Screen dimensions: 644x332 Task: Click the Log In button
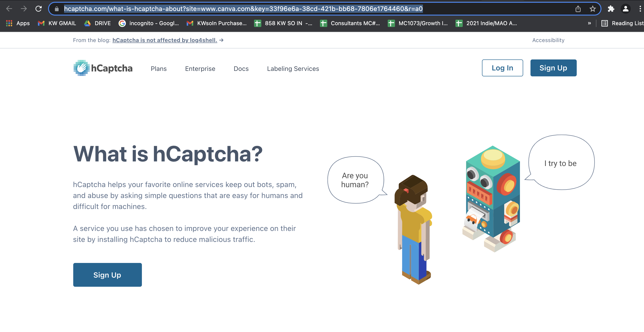(502, 68)
